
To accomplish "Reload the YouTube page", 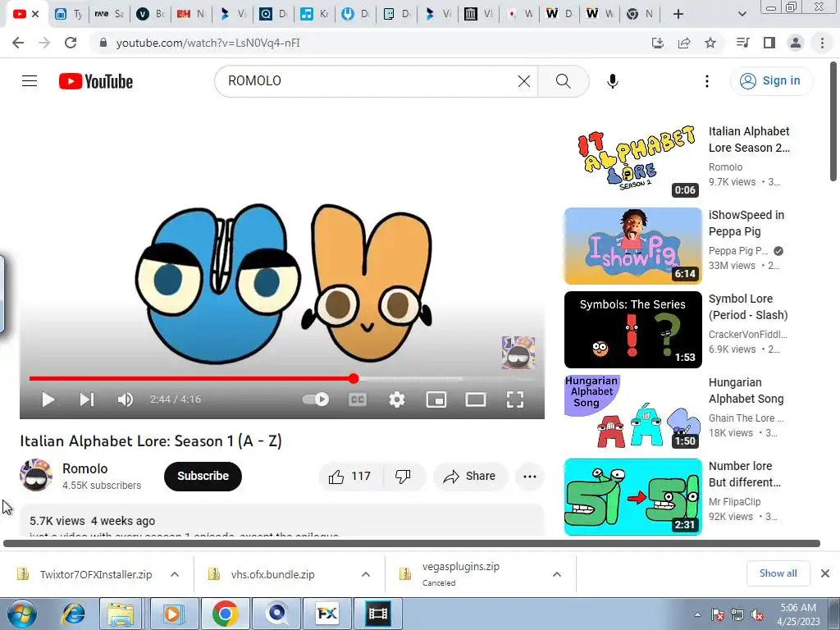I will point(71,43).
